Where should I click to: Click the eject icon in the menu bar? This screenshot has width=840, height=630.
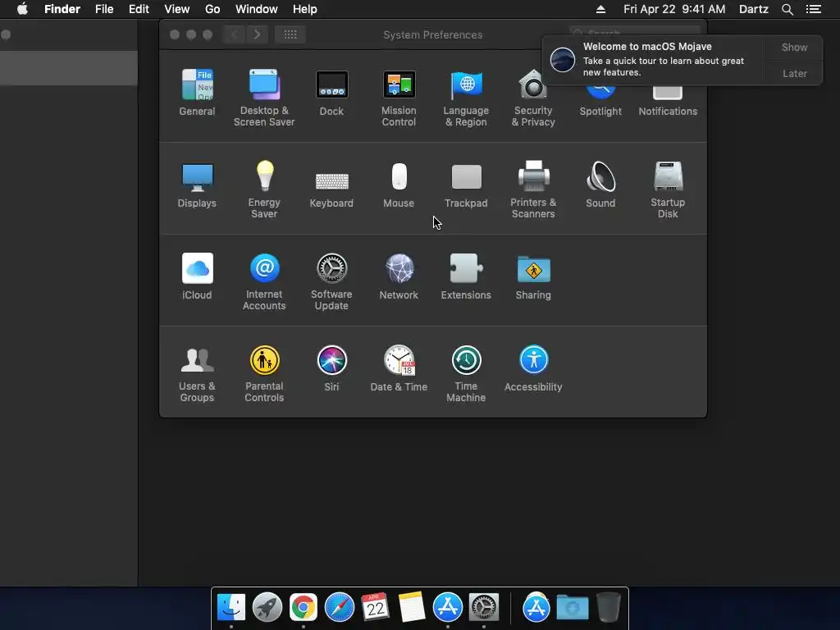tap(600, 9)
